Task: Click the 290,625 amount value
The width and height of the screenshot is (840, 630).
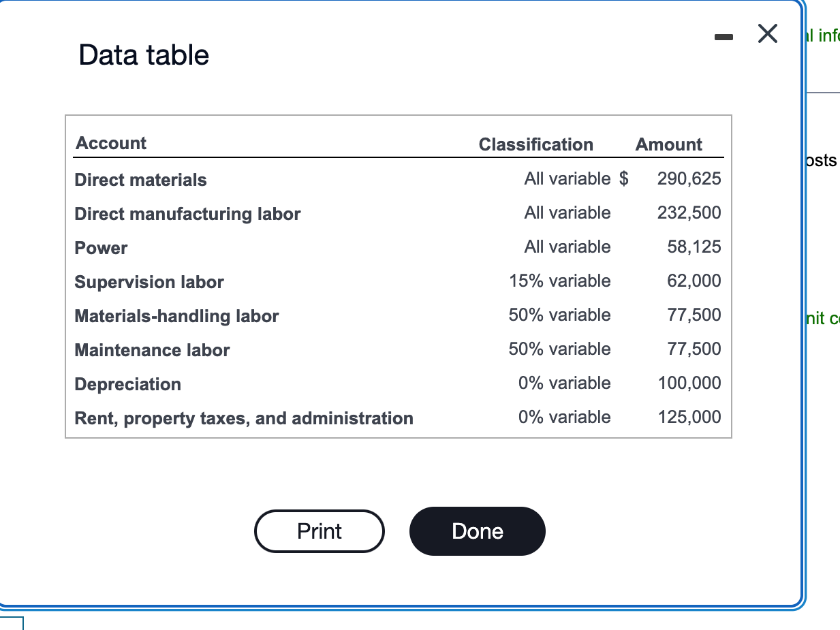Action: click(689, 178)
